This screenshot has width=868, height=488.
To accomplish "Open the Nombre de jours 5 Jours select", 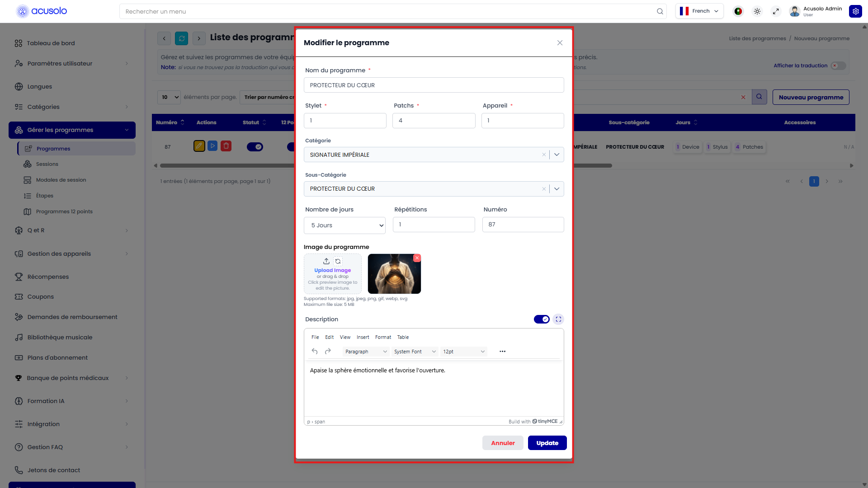I will pos(344,225).
